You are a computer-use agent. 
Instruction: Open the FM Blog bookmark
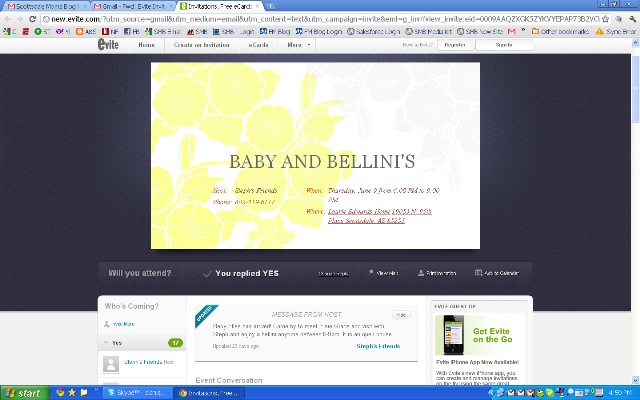pos(276,31)
